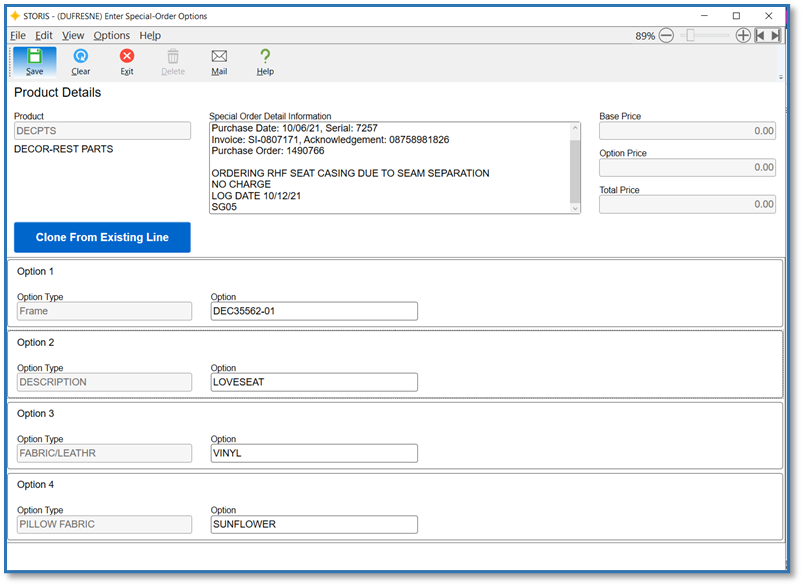Edit the DEC35562-01 option field
The width and height of the screenshot is (803, 586).
pyautogui.click(x=314, y=311)
